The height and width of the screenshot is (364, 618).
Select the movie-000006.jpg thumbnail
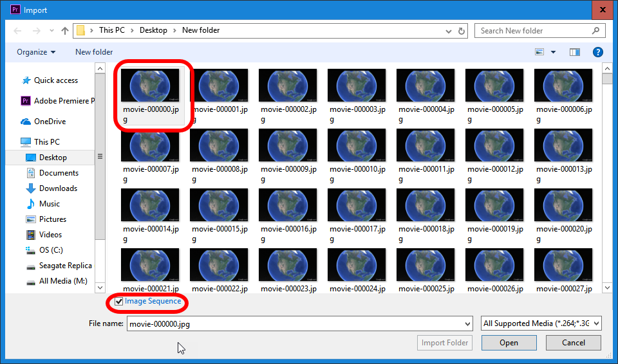click(563, 86)
